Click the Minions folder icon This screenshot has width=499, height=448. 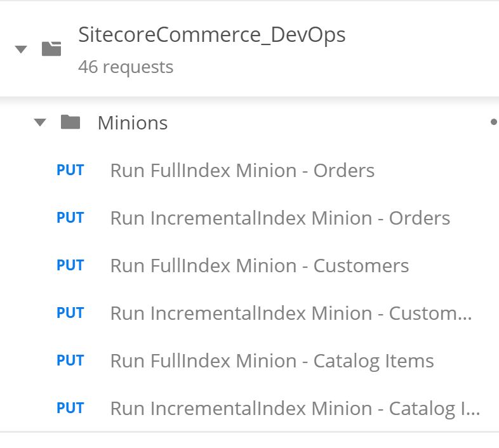(70, 122)
